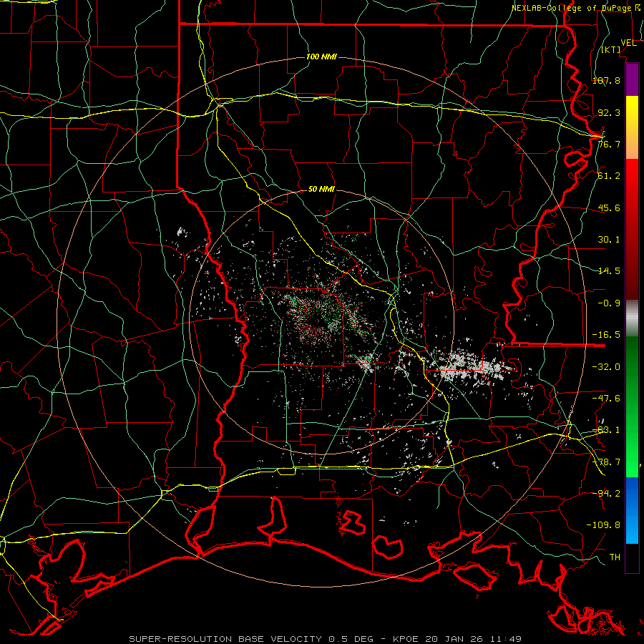Click the -109.8 velocity scale value

tap(603, 525)
